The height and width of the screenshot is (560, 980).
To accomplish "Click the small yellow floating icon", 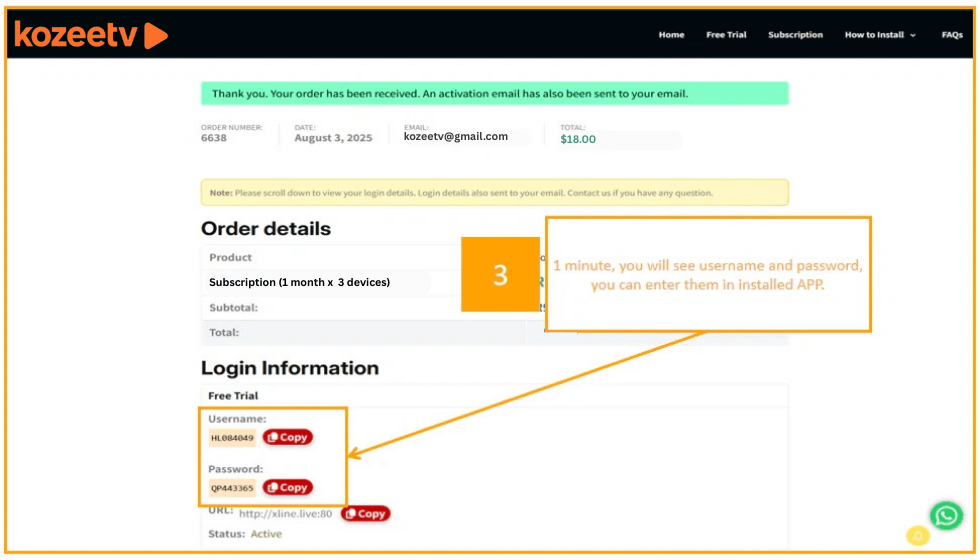I will [x=917, y=536].
